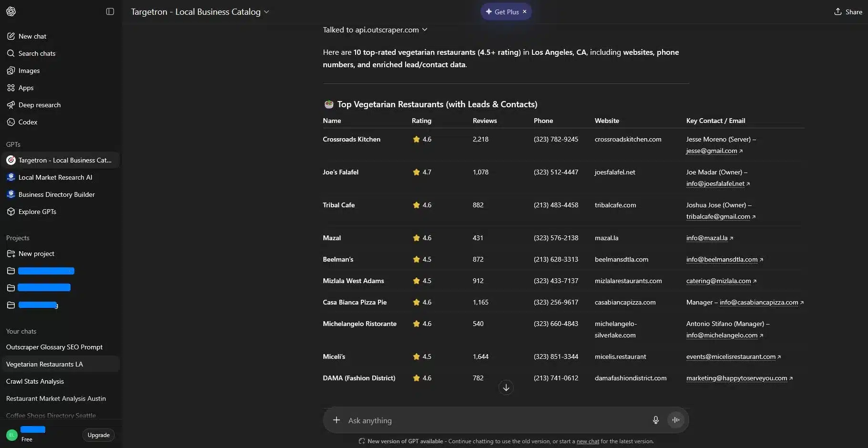Select Local Market Research AI GPT
Viewport: 868px width, 448px height.
[x=55, y=177]
